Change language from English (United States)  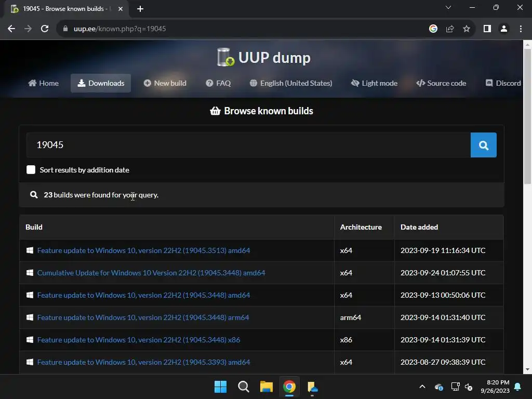click(x=291, y=83)
